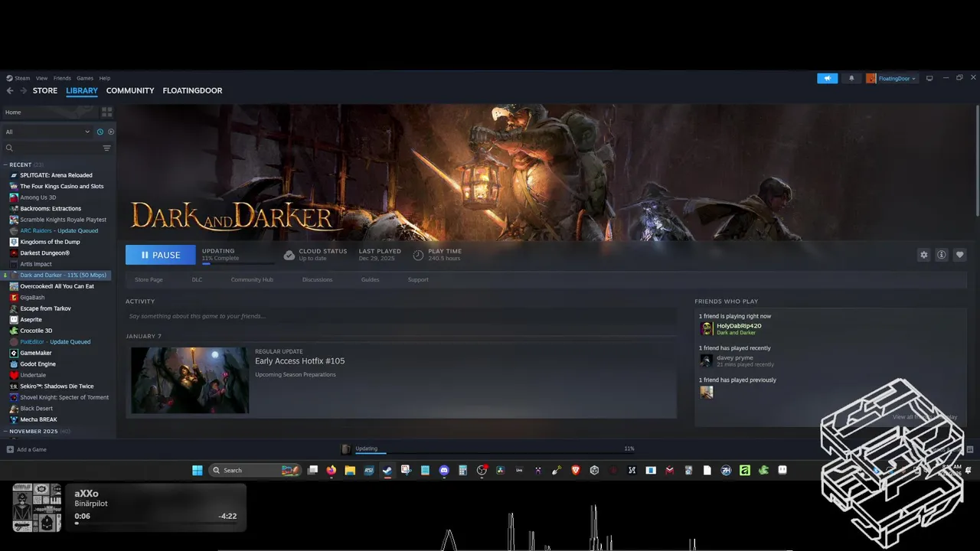980x551 pixels.
Task: Click the Windows Start button
Action: pyautogui.click(x=198, y=470)
